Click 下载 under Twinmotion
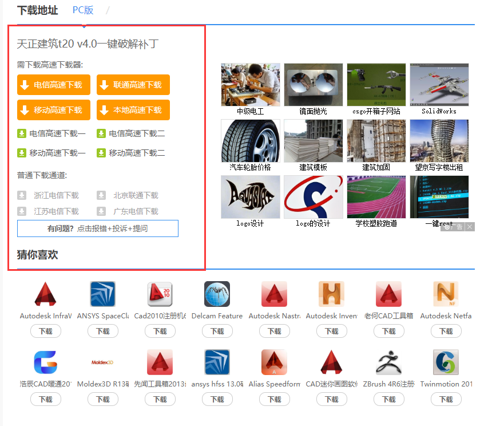The width and height of the screenshot is (504, 426). (x=446, y=399)
